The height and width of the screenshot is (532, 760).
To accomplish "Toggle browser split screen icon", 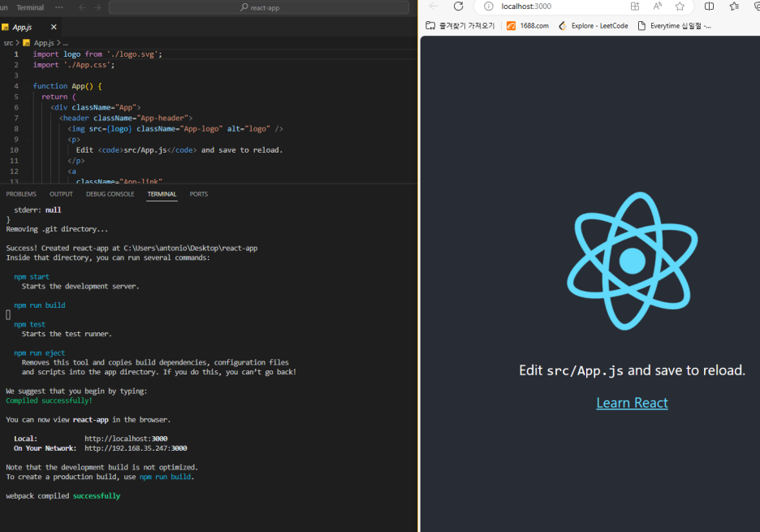I will [709, 6].
